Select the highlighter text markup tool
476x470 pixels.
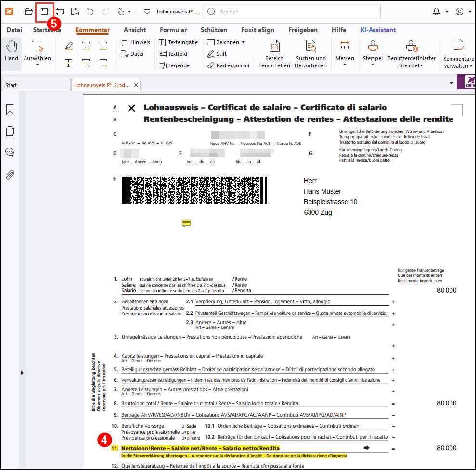pos(69,46)
